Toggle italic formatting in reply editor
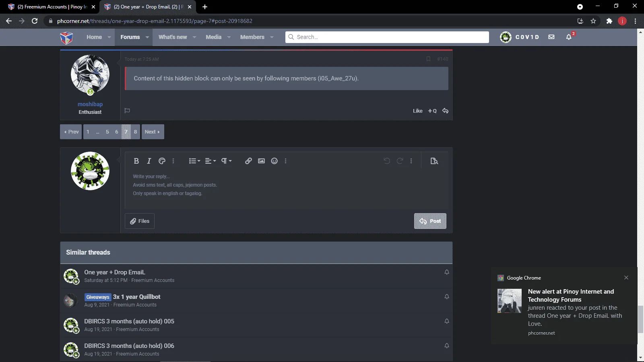The image size is (644, 362). [x=149, y=161]
